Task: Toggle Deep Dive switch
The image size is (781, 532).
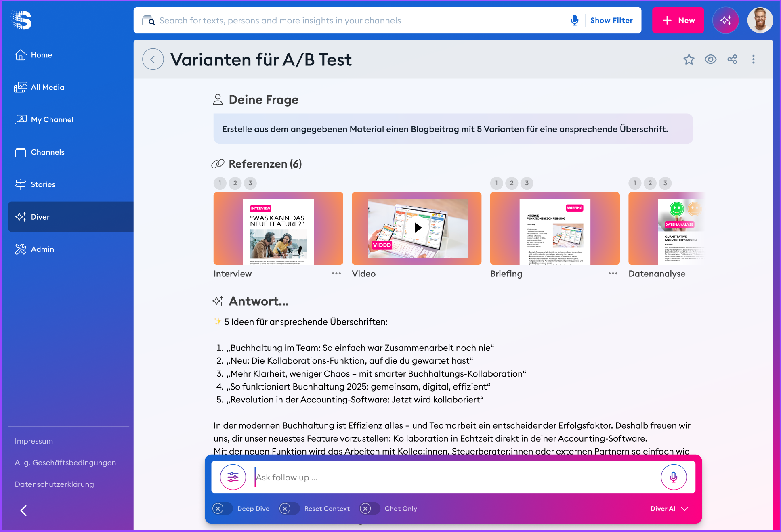Action: tap(223, 509)
